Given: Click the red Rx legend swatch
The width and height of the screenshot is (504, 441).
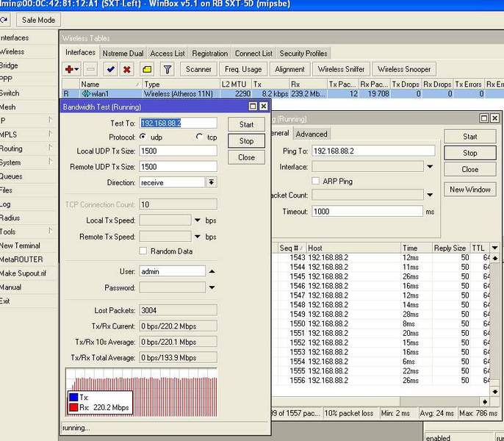Looking at the screenshot, I should pyautogui.click(x=73, y=407).
